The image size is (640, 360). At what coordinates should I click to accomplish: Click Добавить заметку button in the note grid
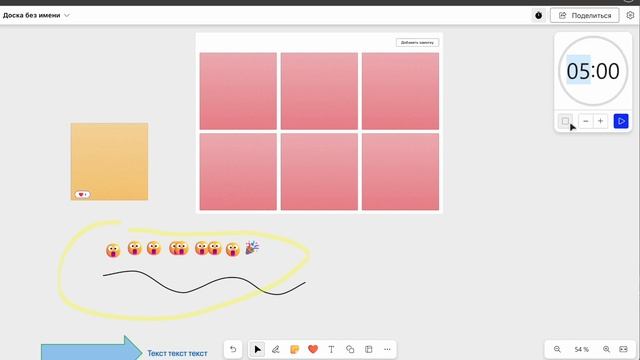(417, 42)
